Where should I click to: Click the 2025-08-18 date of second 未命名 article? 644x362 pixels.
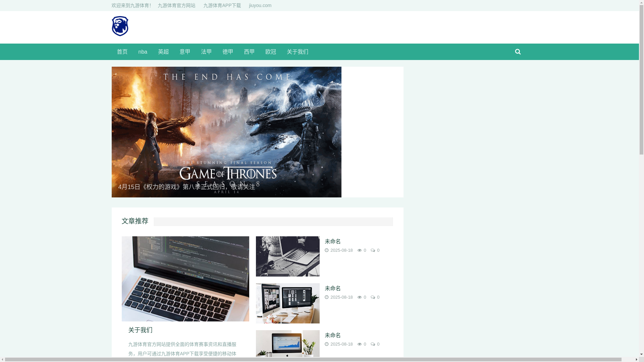pyautogui.click(x=341, y=297)
